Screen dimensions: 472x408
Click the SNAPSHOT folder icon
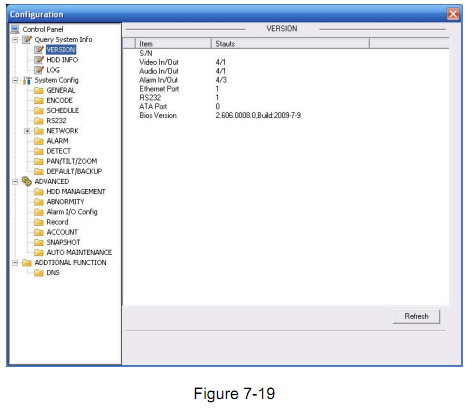pyautogui.click(x=39, y=242)
